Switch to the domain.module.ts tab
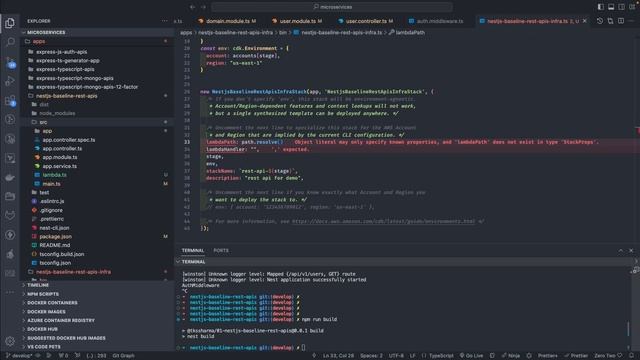640x360 pixels. pyautogui.click(x=227, y=21)
